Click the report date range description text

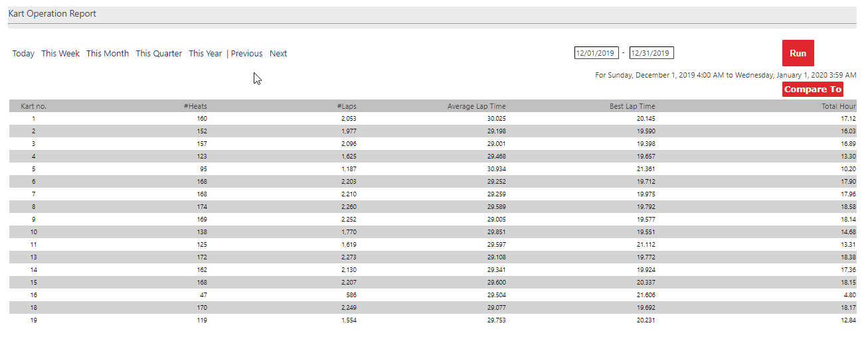725,75
